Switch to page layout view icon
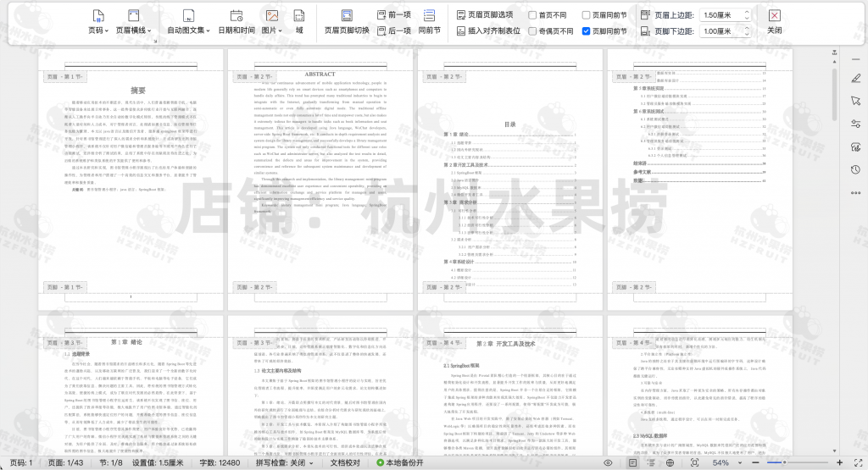 tap(632, 463)
